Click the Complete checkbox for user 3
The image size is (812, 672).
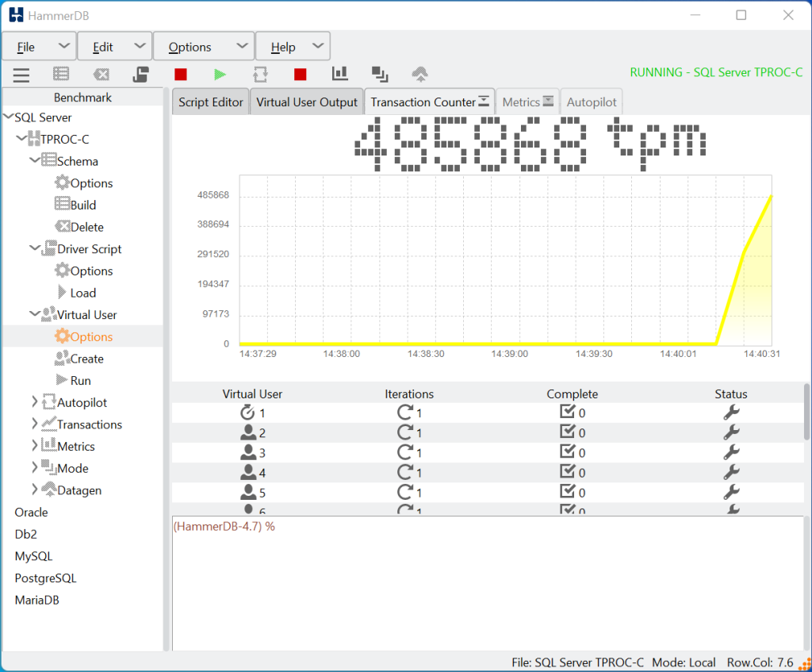(x=568, y=451)
